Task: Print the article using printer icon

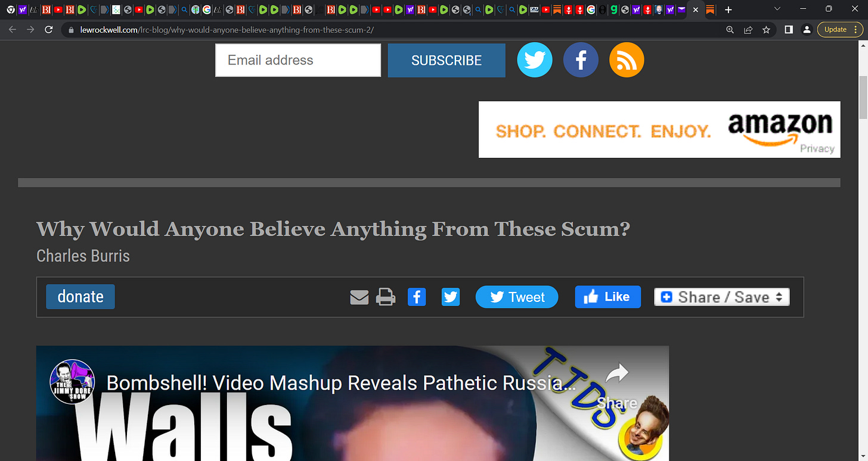Action: [x=386, y=297]
